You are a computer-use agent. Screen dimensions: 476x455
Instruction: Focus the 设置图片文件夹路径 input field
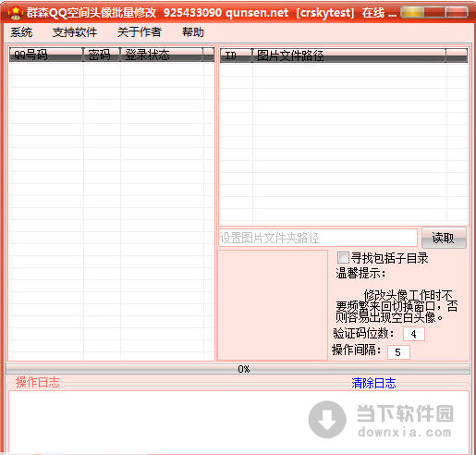(x=317, y=238)
